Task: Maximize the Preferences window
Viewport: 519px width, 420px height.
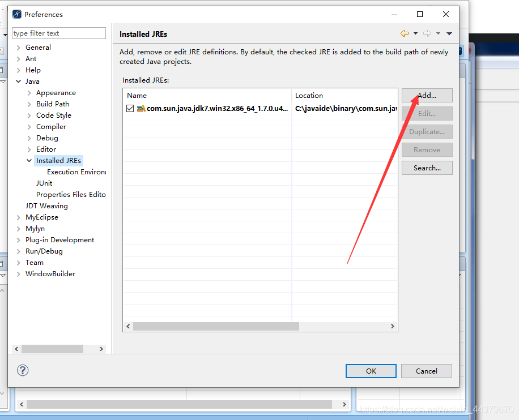Action: 420,14
